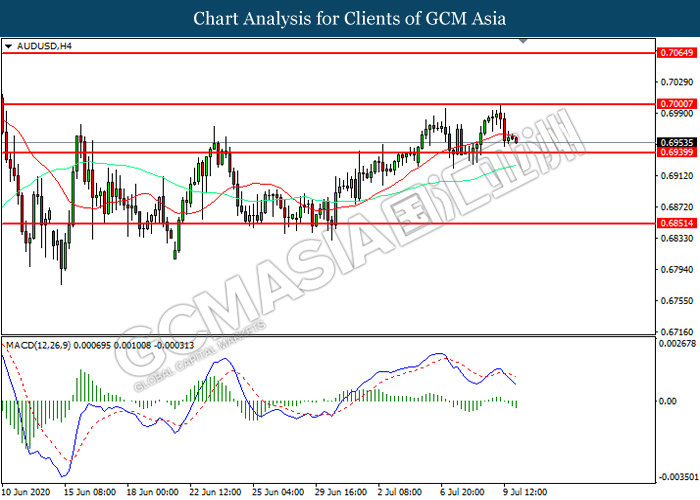Image resolution: width=700 pixels, height=500 pixels.
Task: Select the 0.69399 support price label
Action: 677,152
